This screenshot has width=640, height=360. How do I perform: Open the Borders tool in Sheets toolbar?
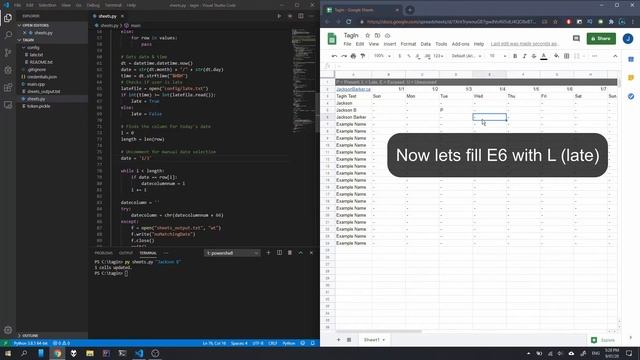click(567, 56)
